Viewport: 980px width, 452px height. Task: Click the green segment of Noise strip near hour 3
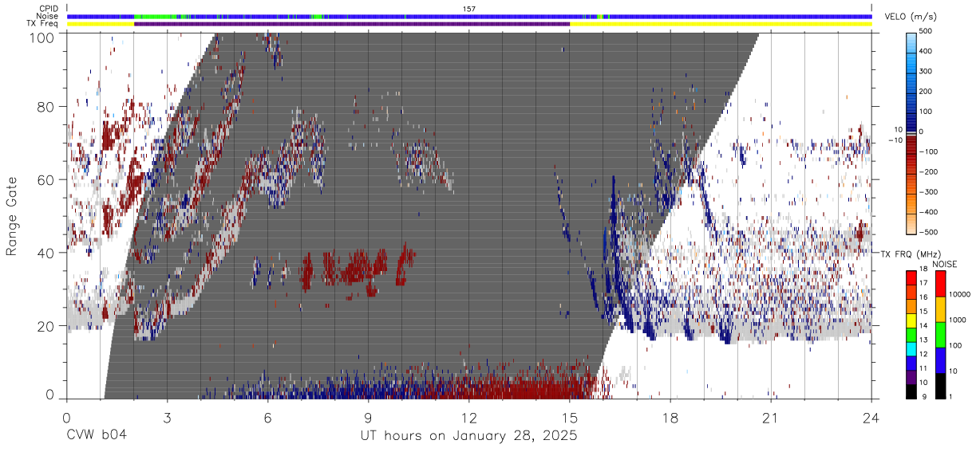[156, 16]
